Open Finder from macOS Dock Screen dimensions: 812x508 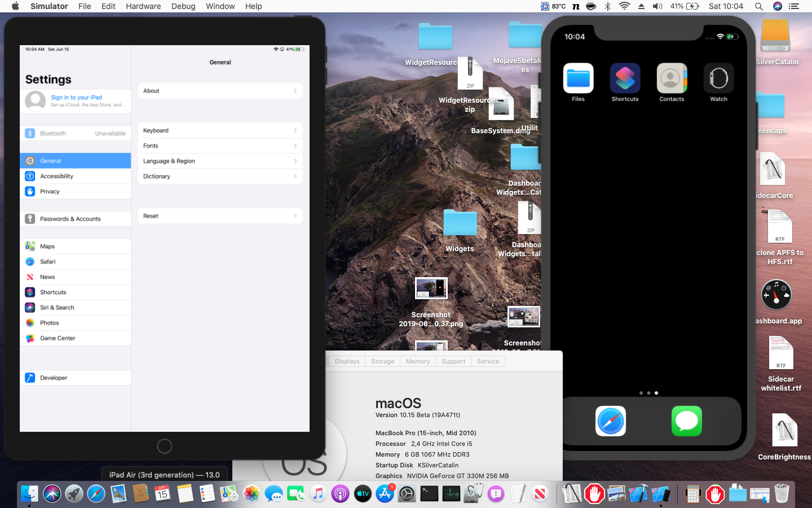coord(29,494)
